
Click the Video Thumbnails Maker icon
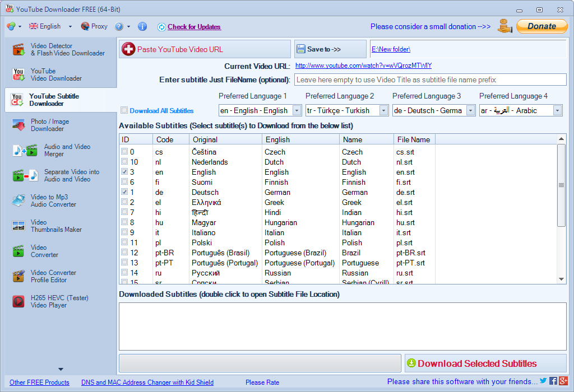[18, 226]
